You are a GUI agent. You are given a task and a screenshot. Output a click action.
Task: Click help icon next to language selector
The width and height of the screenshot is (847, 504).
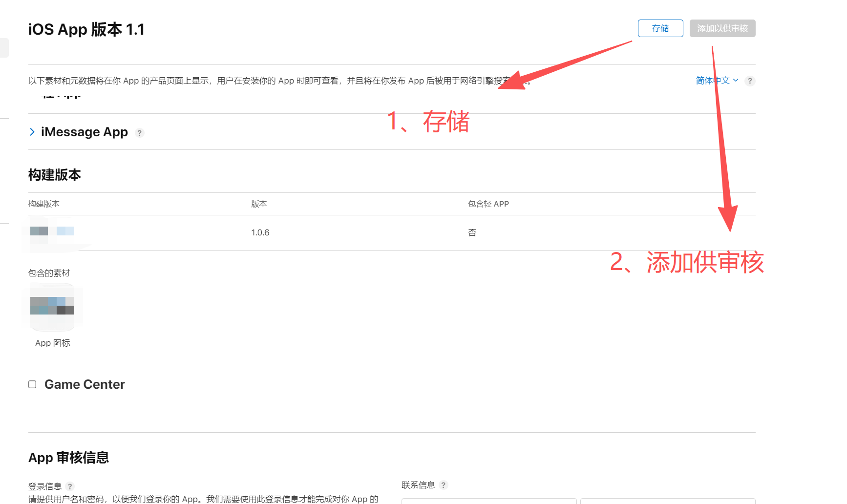pos(750,81)
